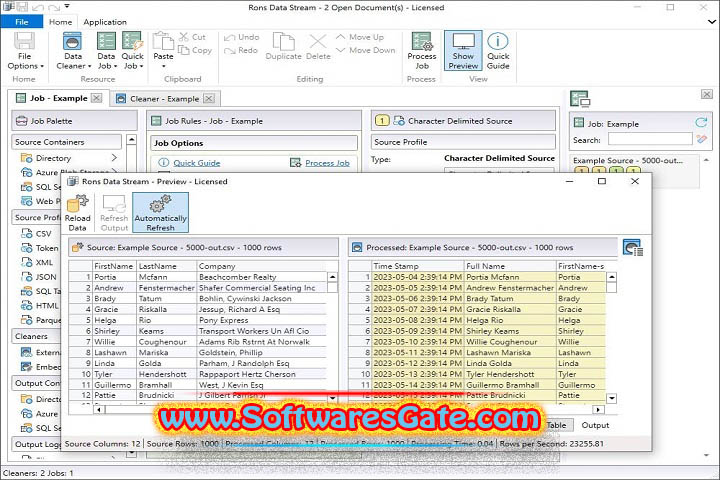The image size is (720, 480).
Task: Click Undo in the Editing group
Action: (242, 37)
